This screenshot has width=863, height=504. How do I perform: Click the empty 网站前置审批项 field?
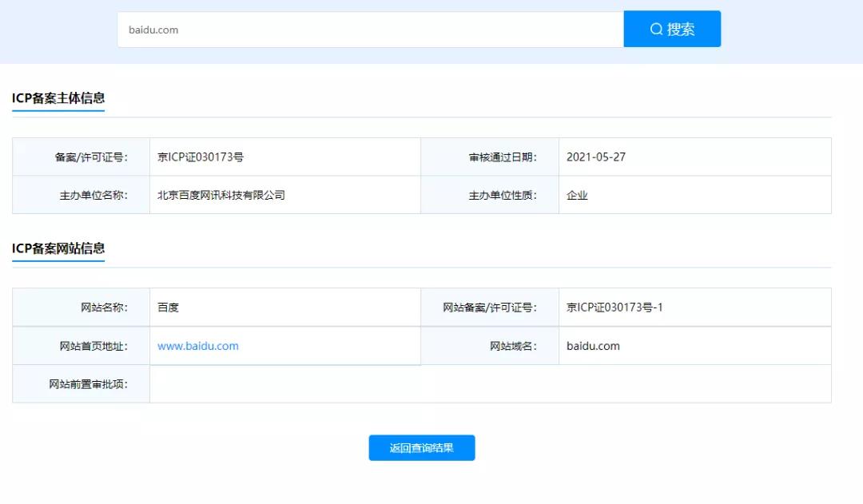point(479,384)
